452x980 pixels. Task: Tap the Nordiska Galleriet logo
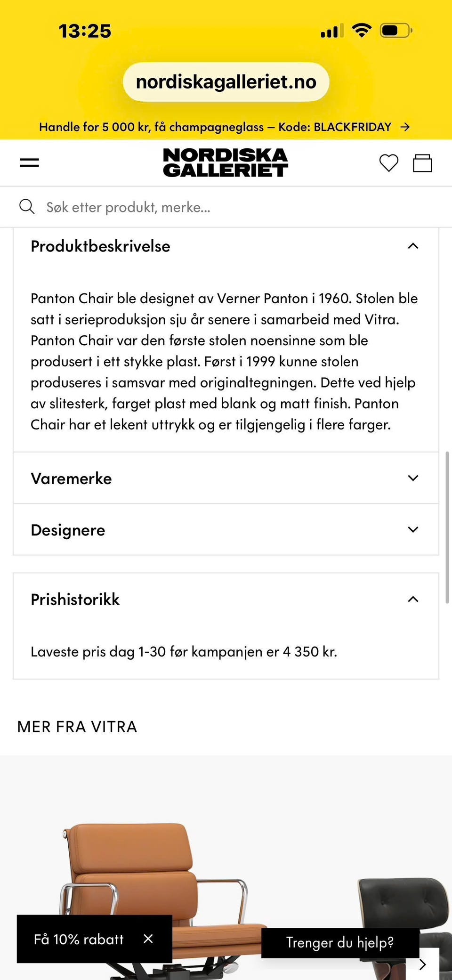[226, 163]
